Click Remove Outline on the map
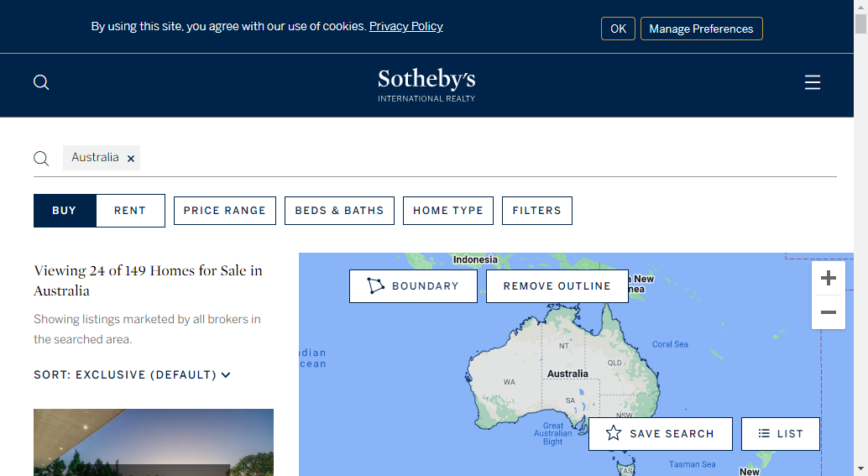868x476 pixels. pos(557,286)
